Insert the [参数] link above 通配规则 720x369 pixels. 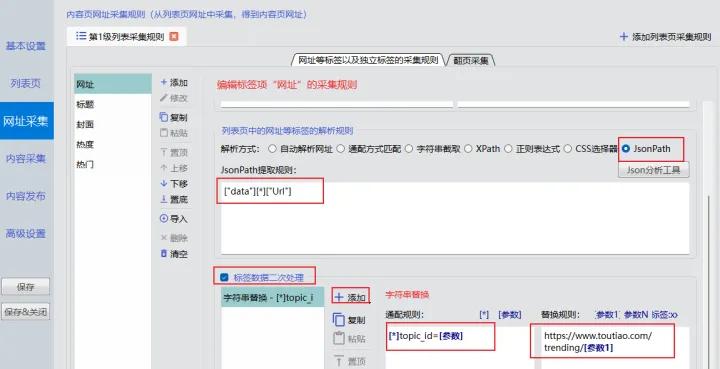510,315
